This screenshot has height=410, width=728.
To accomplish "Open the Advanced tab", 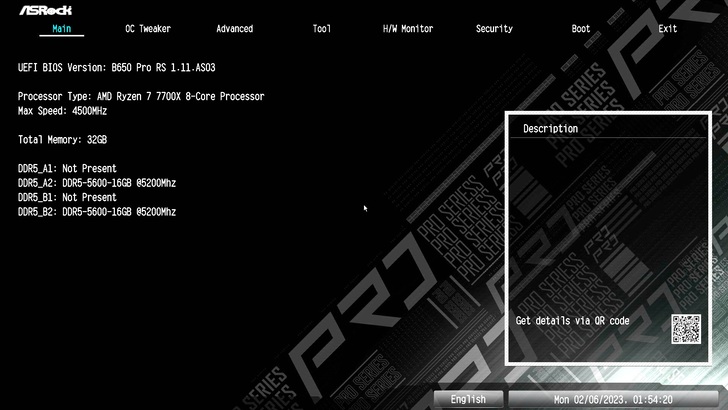I will [234, 29].
